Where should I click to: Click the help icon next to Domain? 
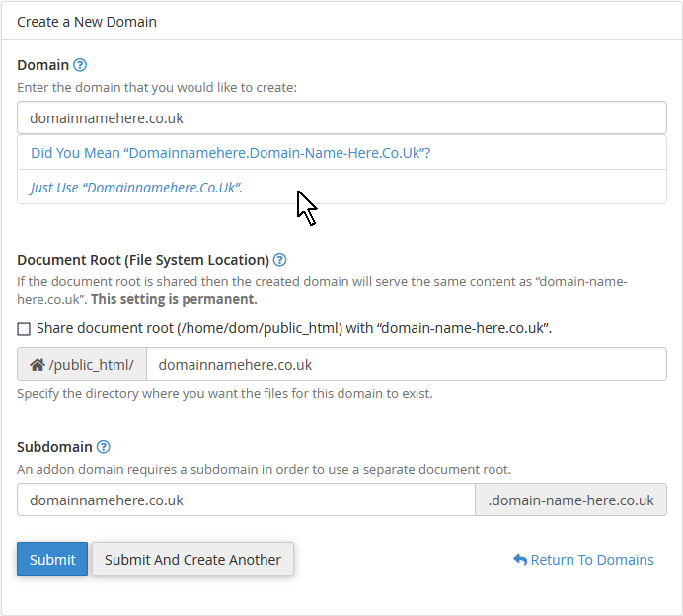80,65
